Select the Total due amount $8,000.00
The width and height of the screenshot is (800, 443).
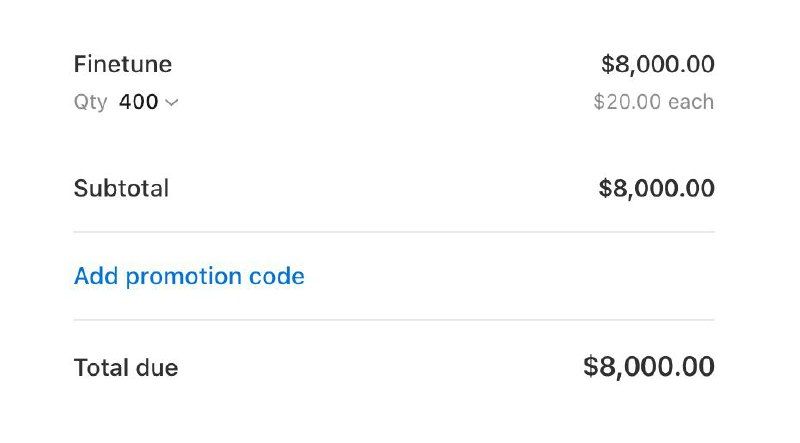[x=648, y=367]
